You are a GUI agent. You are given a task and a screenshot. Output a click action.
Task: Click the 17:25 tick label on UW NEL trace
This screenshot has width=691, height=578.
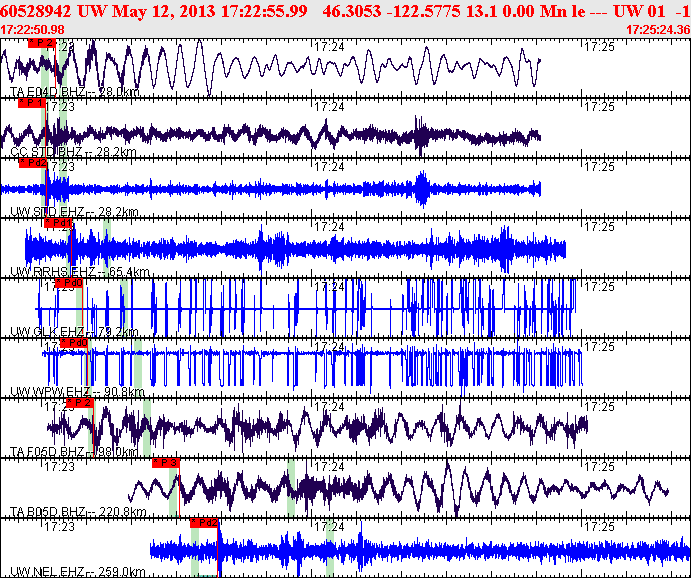tap(599, 526)
